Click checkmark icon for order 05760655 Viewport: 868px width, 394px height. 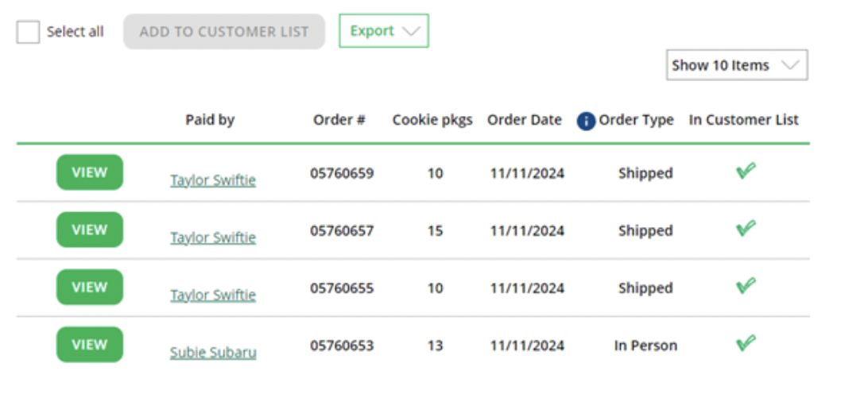[746, 285]
